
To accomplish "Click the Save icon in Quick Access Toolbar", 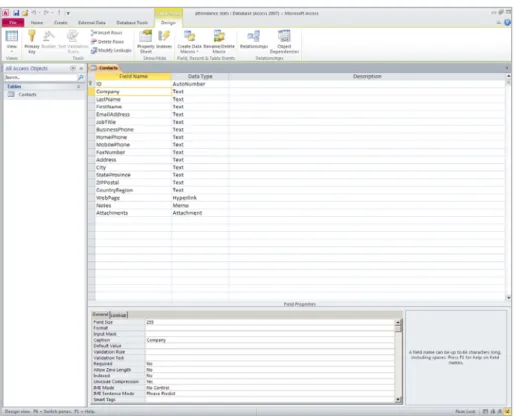I will click(16, 13).
